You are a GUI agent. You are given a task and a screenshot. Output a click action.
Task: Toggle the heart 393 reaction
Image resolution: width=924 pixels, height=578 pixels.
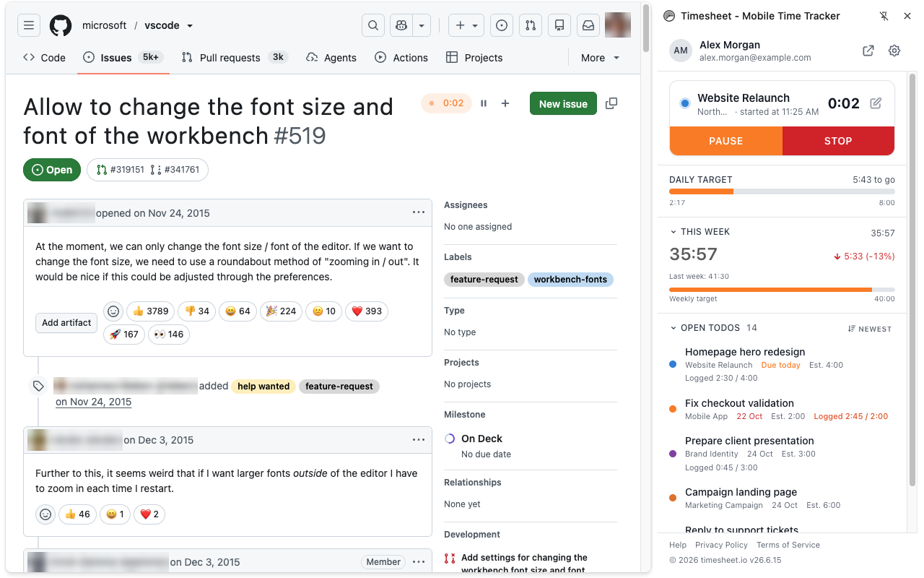[x=367, y=311]
